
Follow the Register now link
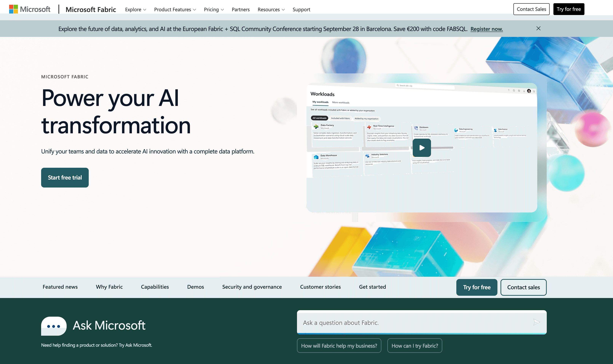point(487,29)
